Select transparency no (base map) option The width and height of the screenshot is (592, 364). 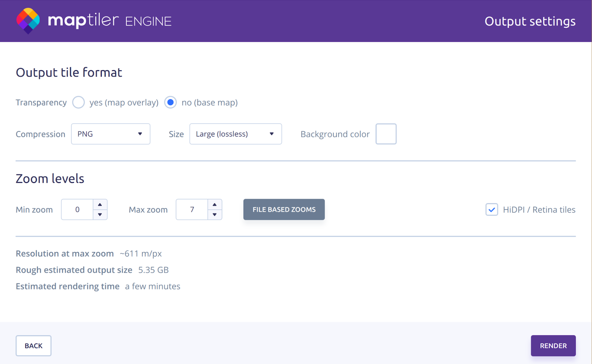click(171, 102)
